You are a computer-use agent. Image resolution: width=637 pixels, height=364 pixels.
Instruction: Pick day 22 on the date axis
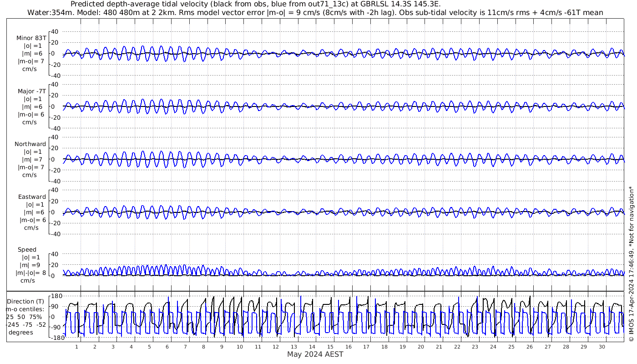pyautogui.click(x=457, y=347)
